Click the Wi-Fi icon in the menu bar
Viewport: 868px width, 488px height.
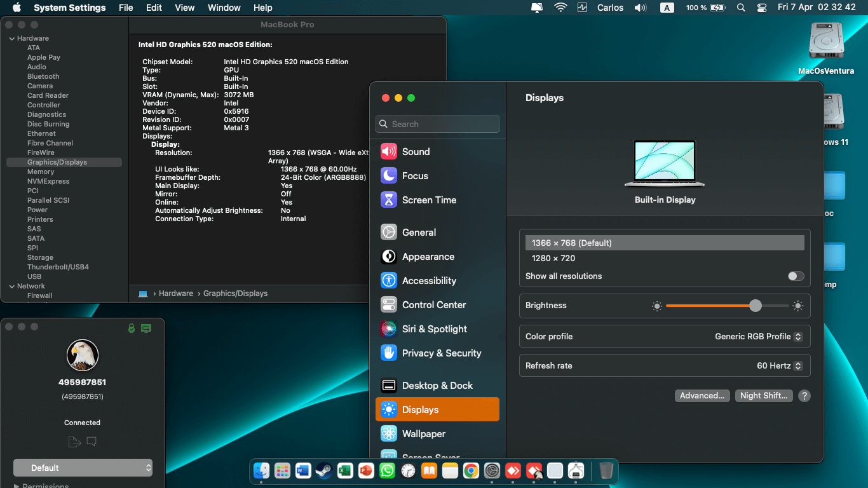point(560,8)
